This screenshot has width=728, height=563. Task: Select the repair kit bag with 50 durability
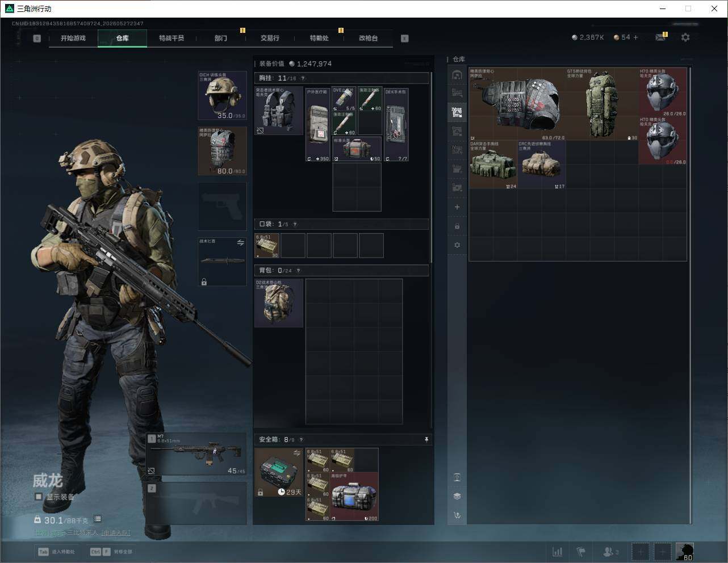[357, 149]
